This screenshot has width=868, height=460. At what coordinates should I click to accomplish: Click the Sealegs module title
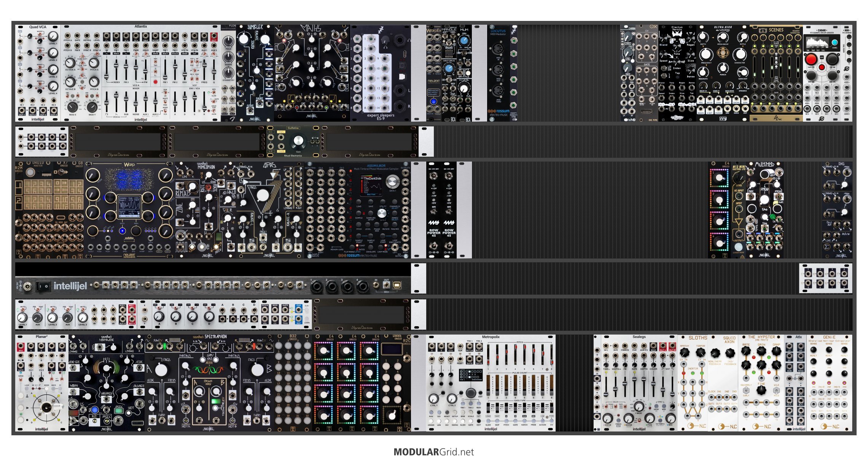[x=639, y=337]
